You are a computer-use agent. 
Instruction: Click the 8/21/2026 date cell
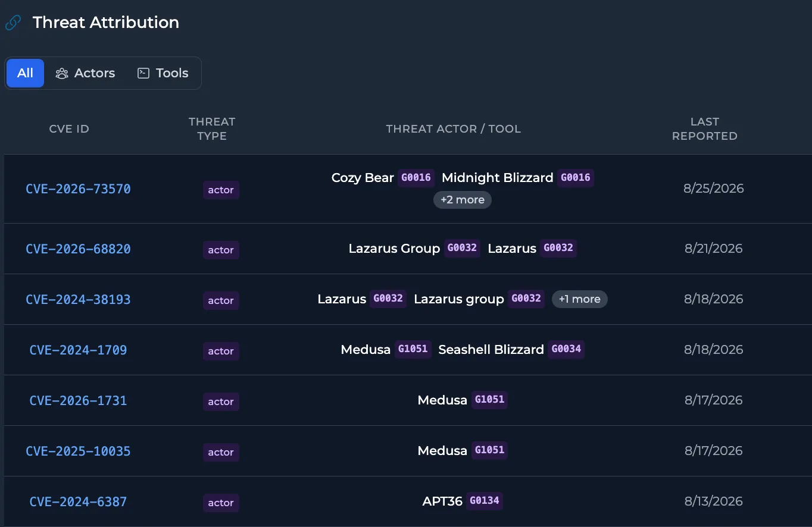(714, 249)
